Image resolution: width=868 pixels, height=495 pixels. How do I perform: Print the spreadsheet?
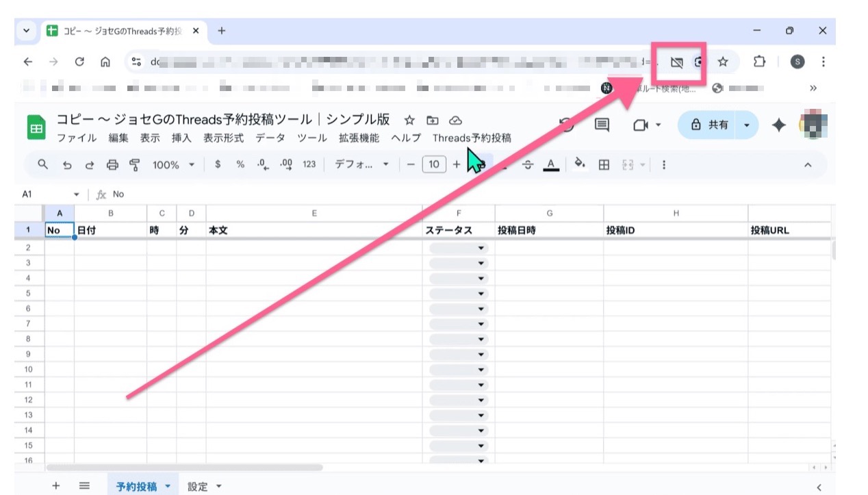click(x=112, y=164)
